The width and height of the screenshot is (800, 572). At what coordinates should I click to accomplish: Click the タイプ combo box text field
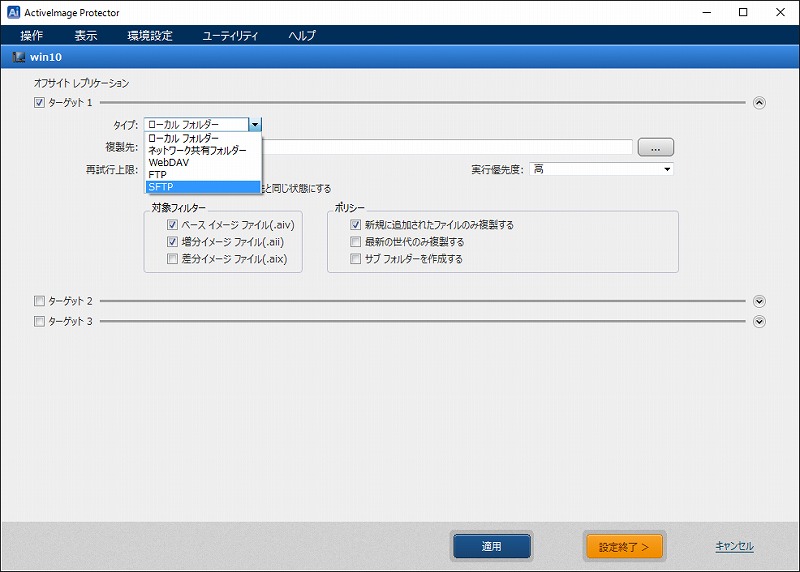pos(196,125)
